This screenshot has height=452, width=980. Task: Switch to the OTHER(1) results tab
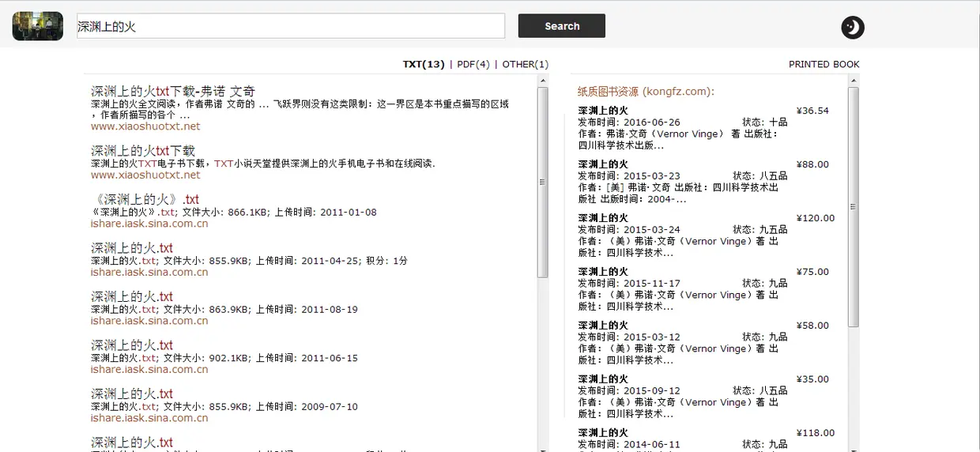[526, 64]
